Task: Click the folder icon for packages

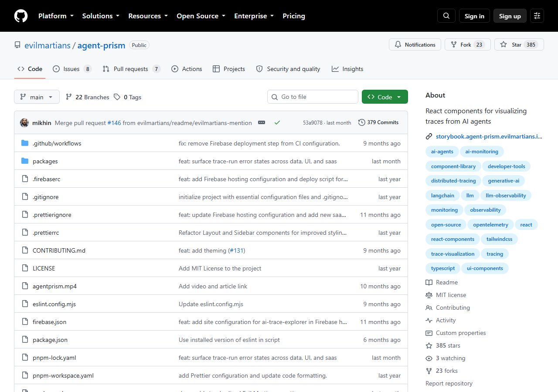Action: pos(25,161)
